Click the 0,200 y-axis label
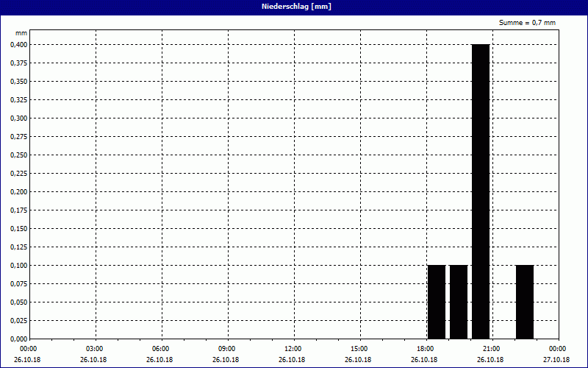The image size is (588, 368). tap(18, 191)
